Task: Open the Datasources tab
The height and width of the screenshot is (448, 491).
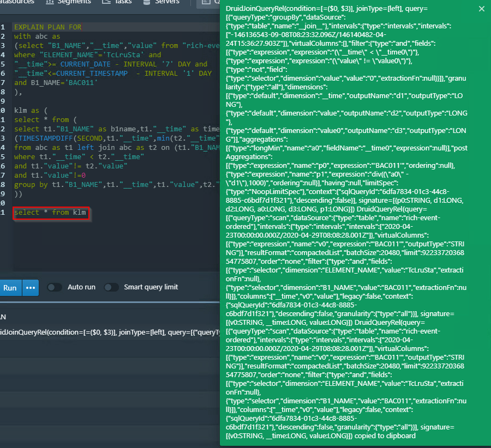Action: [x=17, y=2]
